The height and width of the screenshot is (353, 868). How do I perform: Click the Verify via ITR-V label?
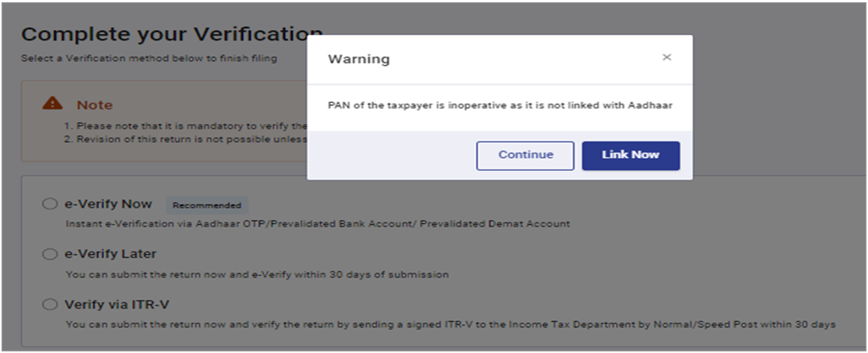(x=117, y=305)
